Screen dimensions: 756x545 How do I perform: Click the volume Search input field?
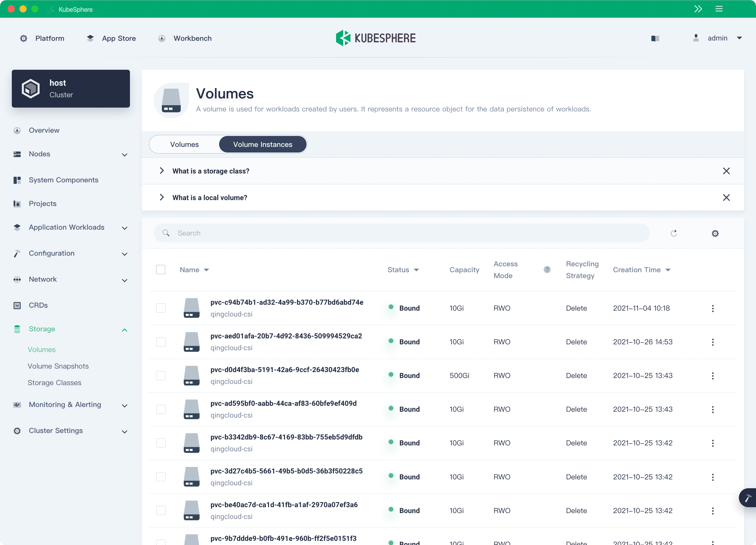400,233
